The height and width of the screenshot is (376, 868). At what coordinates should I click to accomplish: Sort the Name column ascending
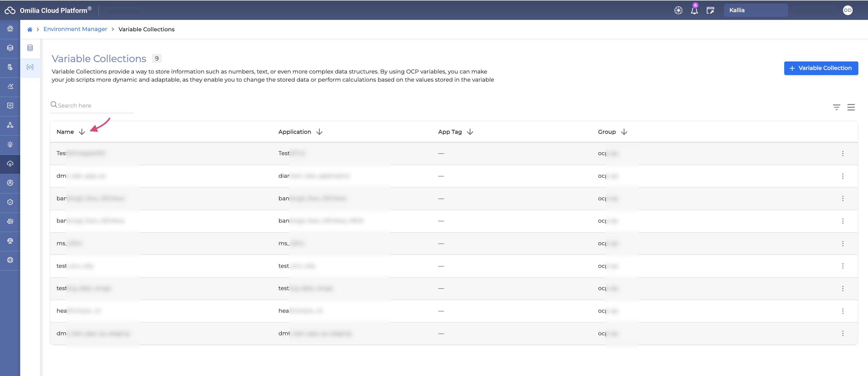tap(82, 131)
